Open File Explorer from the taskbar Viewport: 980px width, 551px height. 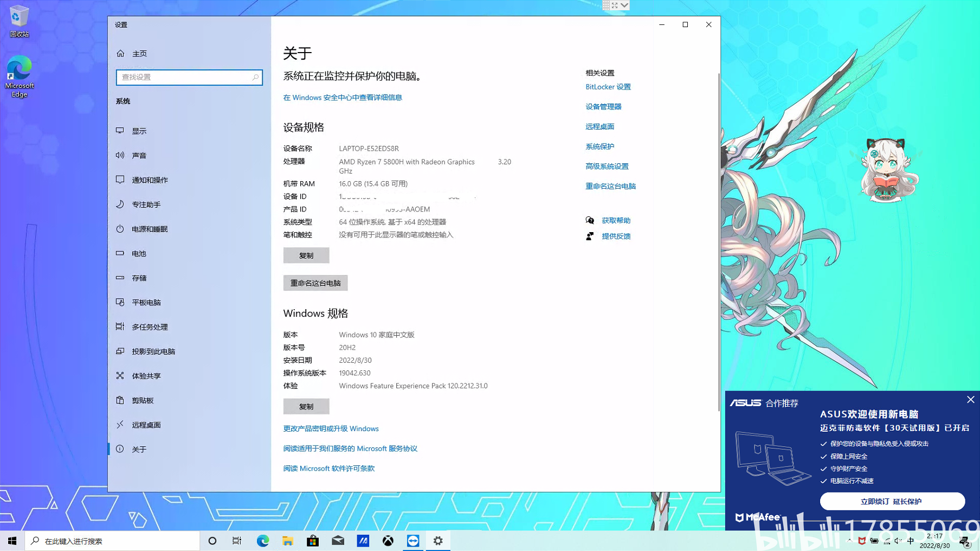288,541
